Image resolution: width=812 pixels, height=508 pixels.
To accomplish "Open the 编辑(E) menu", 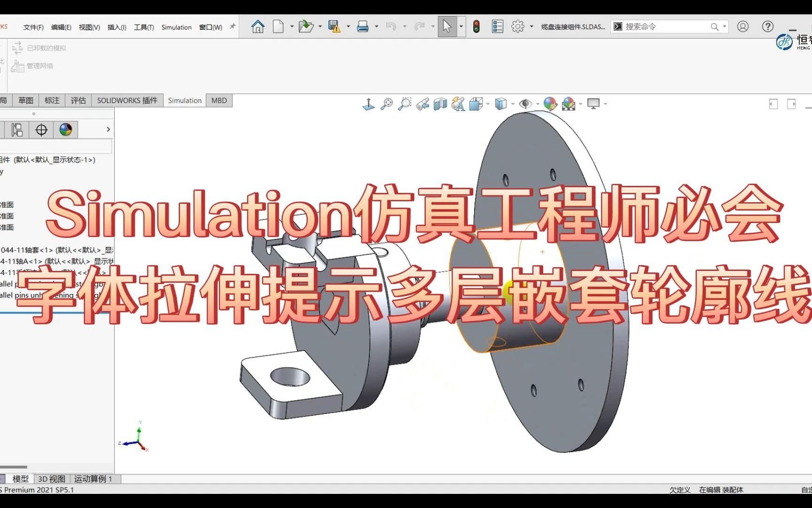I will click(61, 27).
